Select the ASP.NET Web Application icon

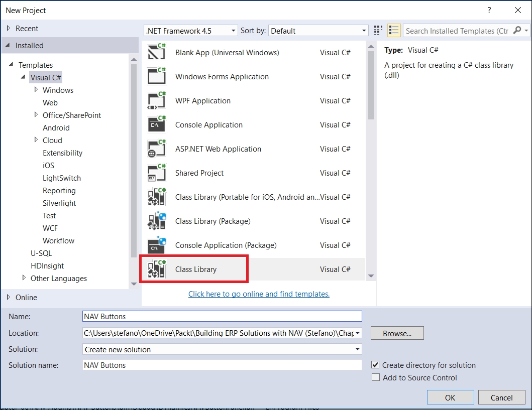coord(157,149)
